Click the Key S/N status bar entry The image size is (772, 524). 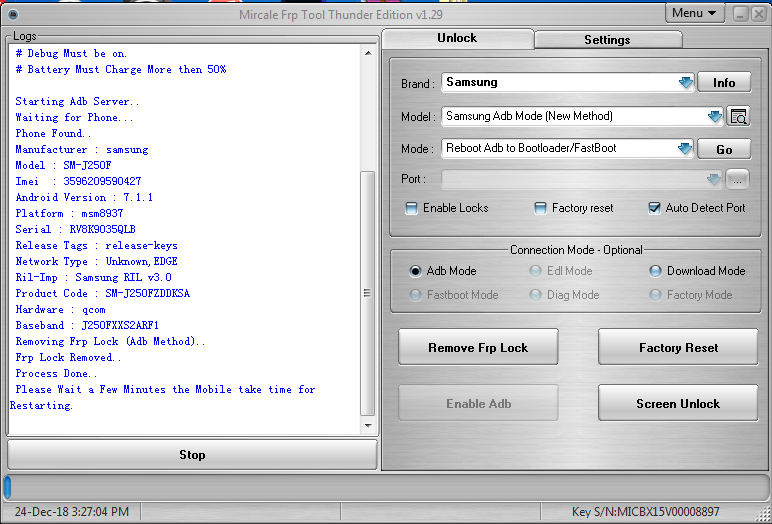645,512
